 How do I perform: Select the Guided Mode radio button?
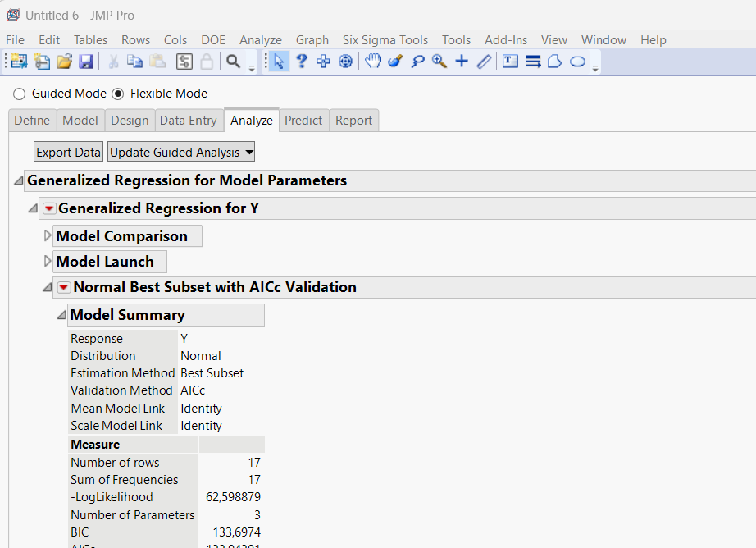coord(19,94)
